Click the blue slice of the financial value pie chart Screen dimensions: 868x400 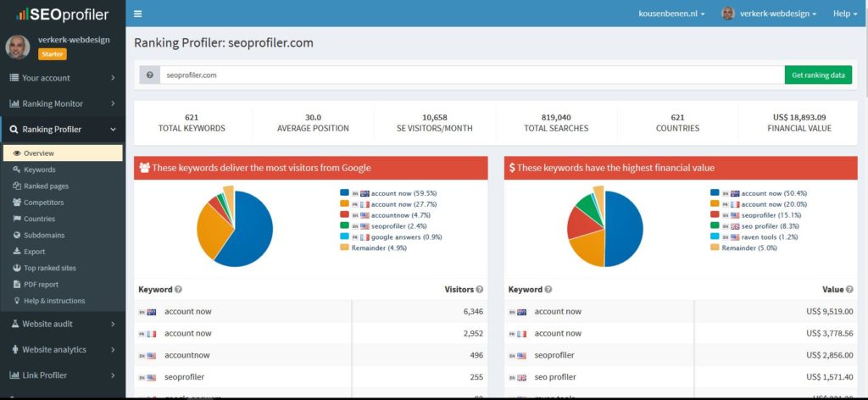624,229
